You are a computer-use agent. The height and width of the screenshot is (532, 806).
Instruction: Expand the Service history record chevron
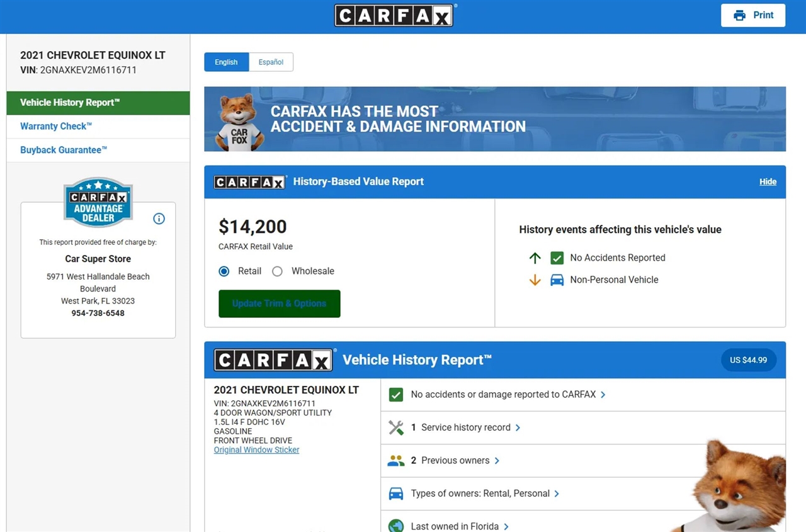518,427
